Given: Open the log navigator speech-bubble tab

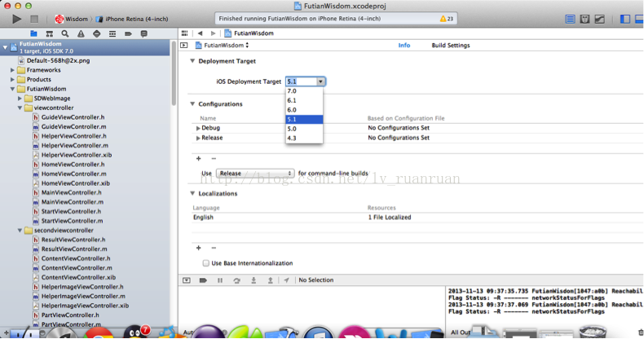Looking at the screenshot, I should 143,33.
